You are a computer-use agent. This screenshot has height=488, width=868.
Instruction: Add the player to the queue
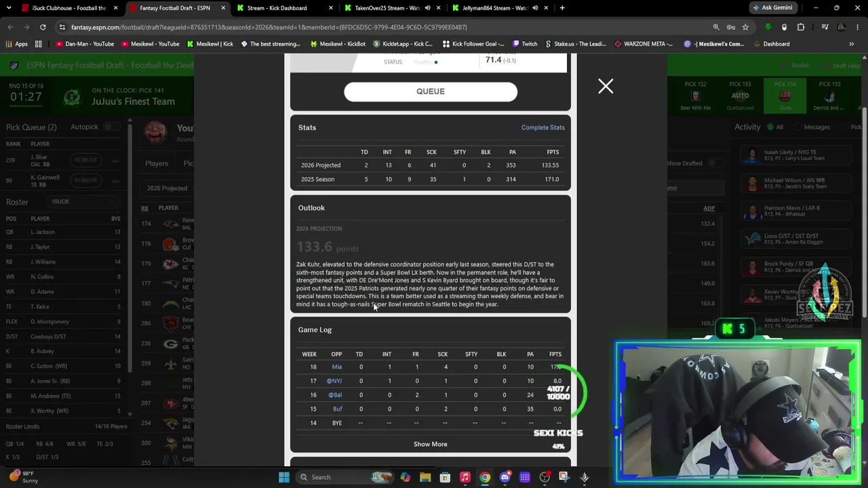pyautogui.click(x=431, y=91)
